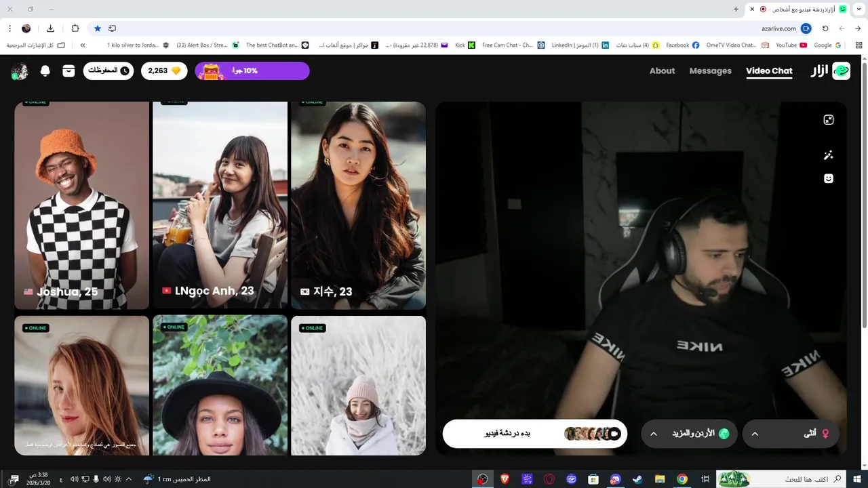Open the LinkedIn bookmark
Image resolution: width=868 pixels, height=488 pixels.
coord(580,45)
